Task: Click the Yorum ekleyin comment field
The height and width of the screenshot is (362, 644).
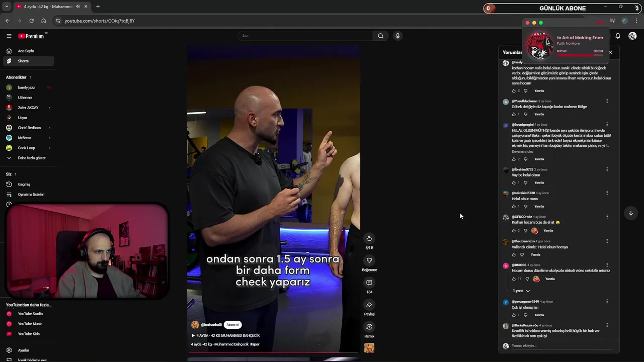Action: click(x=561, y=346)
